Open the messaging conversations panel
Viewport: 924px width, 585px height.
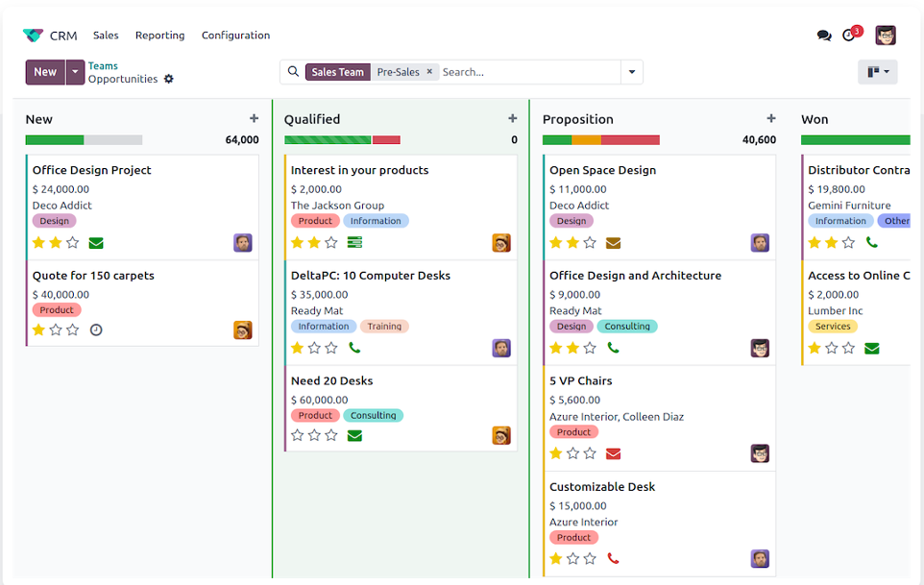click(824, 35)
